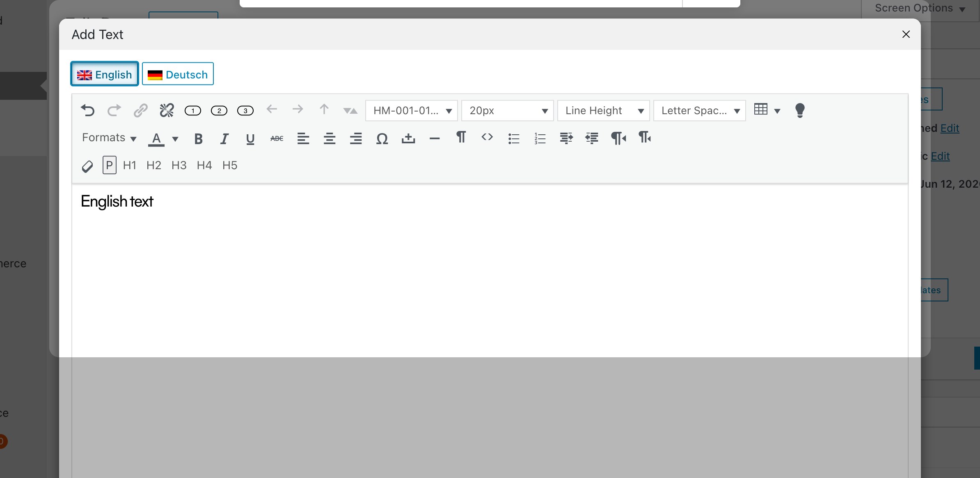Viewport: 980px width, 478px height.
Task: Click the up arrow toolbar icon
Action: point(324,109)
